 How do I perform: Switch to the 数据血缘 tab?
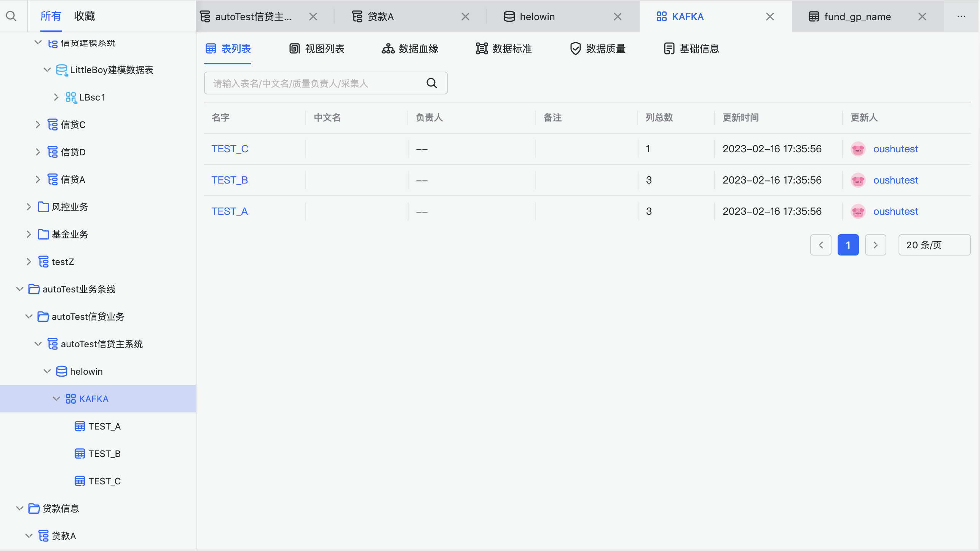click(410, 49)
